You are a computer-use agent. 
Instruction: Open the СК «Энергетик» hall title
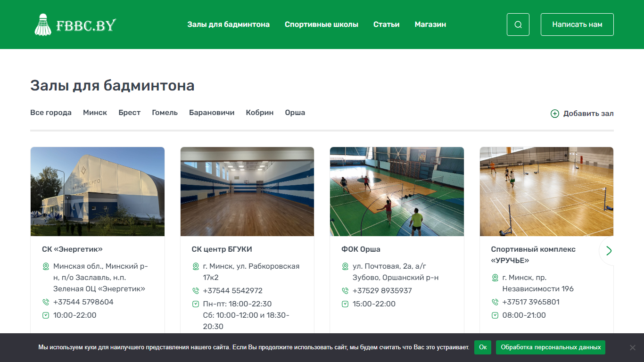[x=72, y=249]
